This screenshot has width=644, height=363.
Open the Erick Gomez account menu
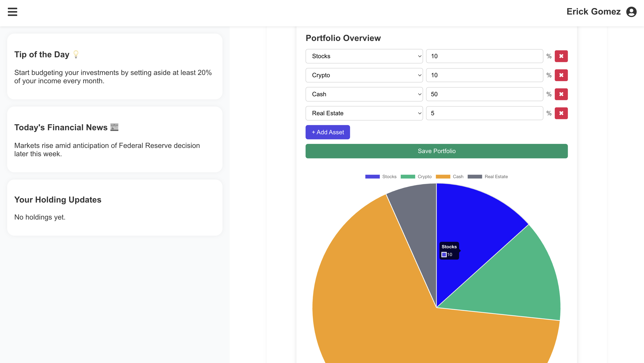click(x=593, y=11)
